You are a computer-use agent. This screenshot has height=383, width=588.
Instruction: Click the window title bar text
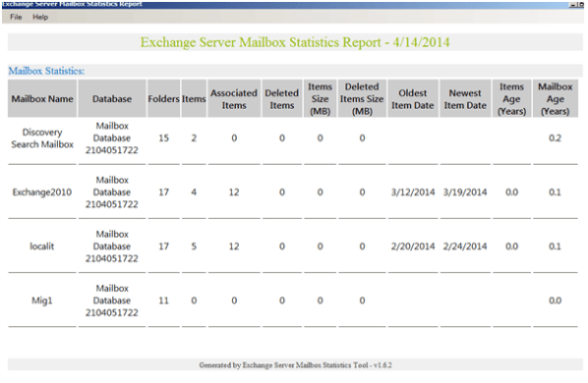[72, 4]
